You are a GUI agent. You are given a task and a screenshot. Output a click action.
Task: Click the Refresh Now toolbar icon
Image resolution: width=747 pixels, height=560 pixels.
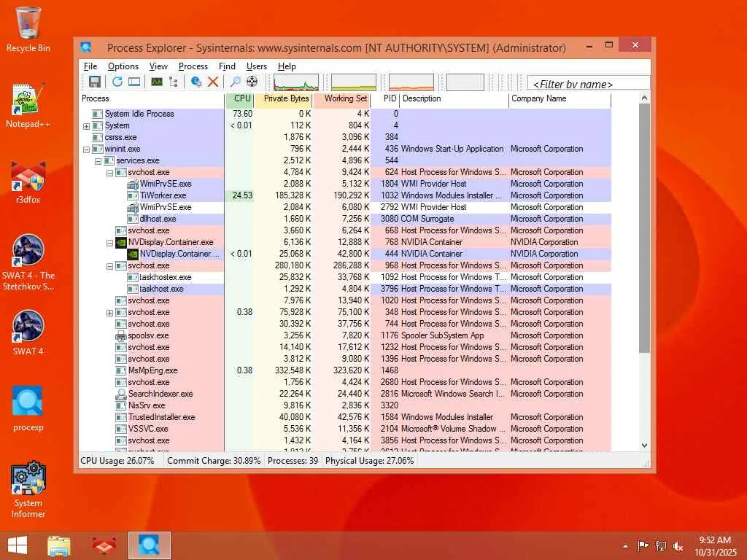coord(117,82)
